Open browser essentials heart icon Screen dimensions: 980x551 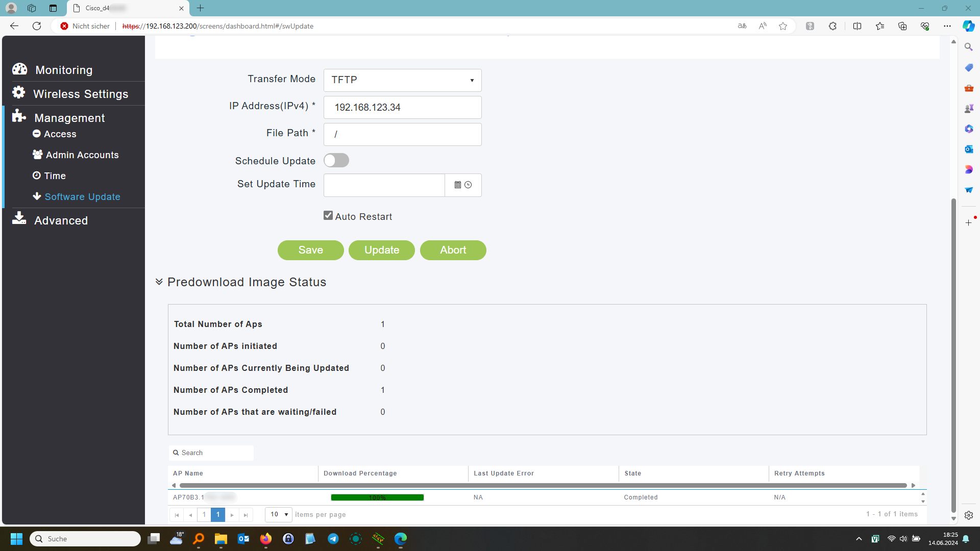925,26
